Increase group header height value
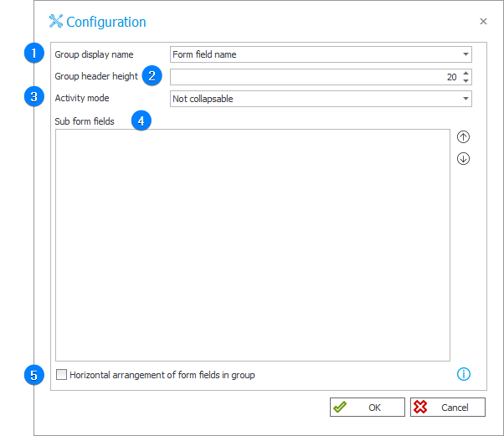This screenshot has height=436, width=504. pos(465,74)
